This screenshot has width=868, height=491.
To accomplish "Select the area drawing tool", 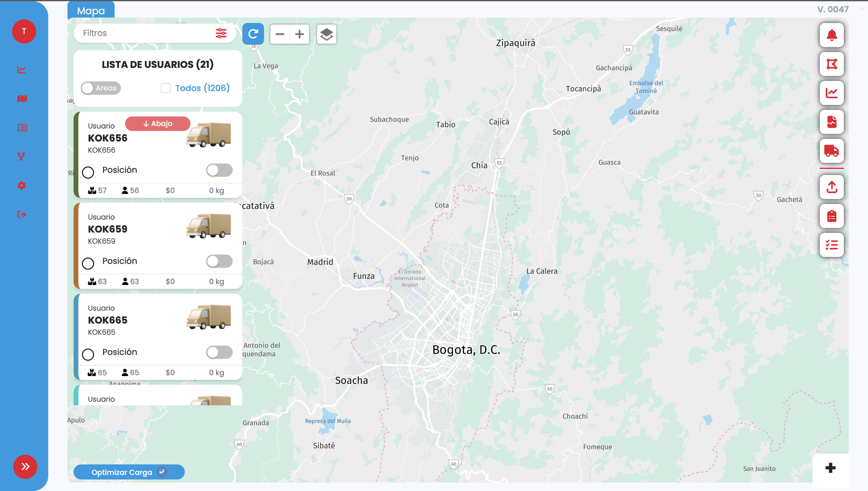I will tap(831, 64).
